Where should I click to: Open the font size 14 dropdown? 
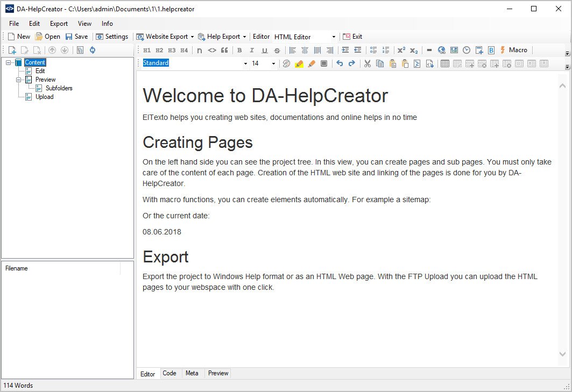tap(273, 63)
